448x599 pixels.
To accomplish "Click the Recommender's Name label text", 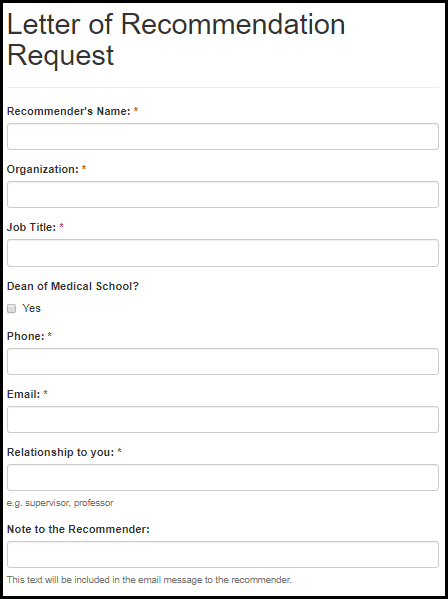I will pos(69,111).
